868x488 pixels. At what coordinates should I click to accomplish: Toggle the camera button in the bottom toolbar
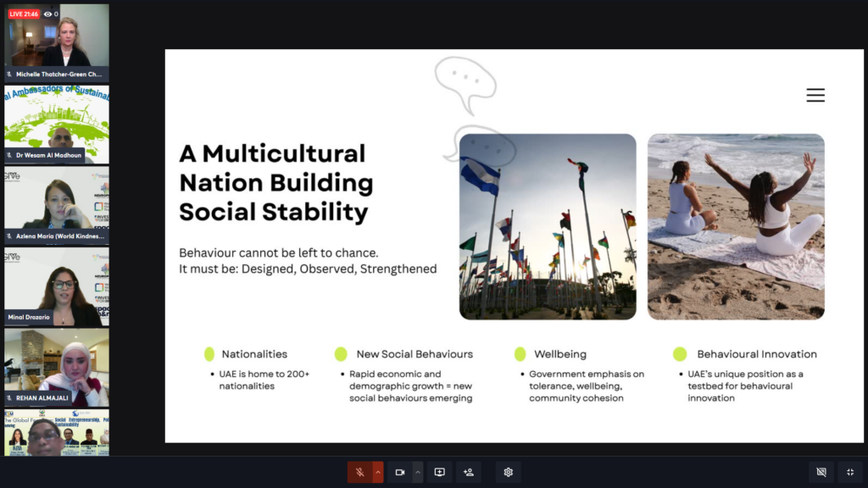(x=400, y=472)
